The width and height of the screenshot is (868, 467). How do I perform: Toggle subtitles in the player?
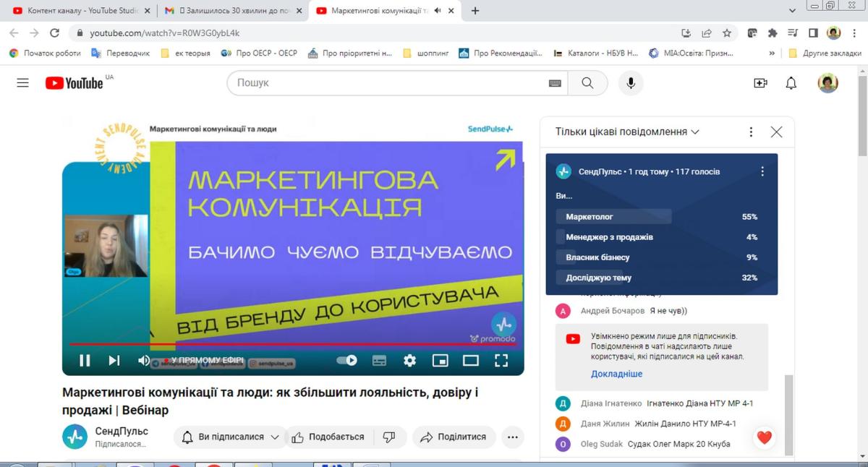[379, 360]
